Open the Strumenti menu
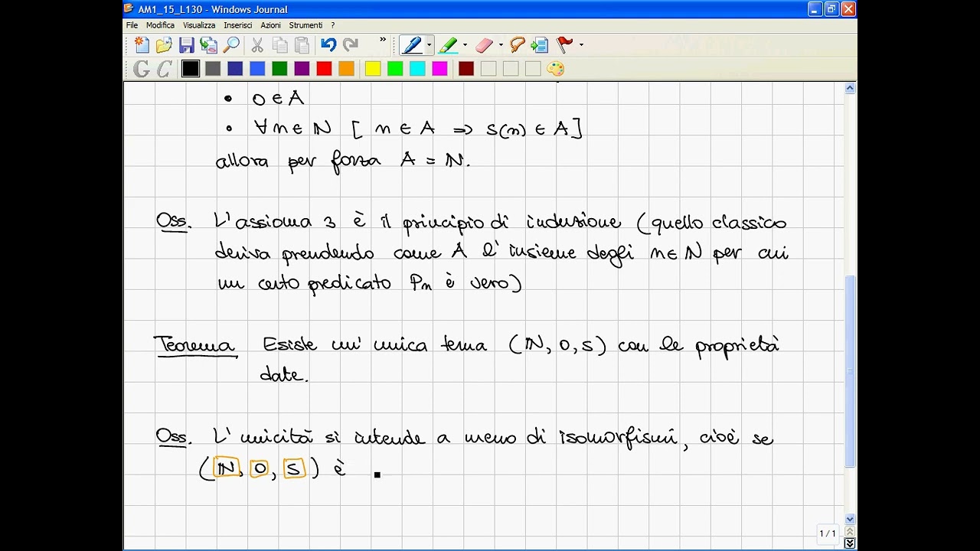 click(305, 25)
